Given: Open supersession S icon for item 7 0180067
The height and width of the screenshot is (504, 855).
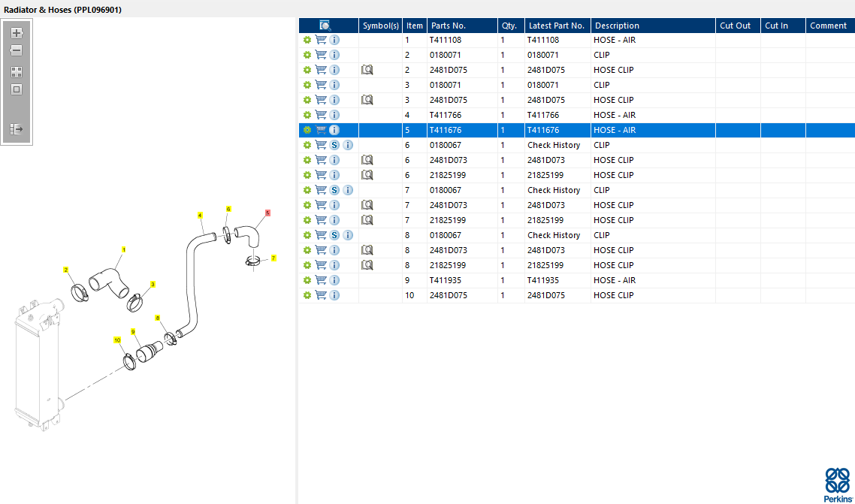Looking at the screenshot, I should pos(334,190).
